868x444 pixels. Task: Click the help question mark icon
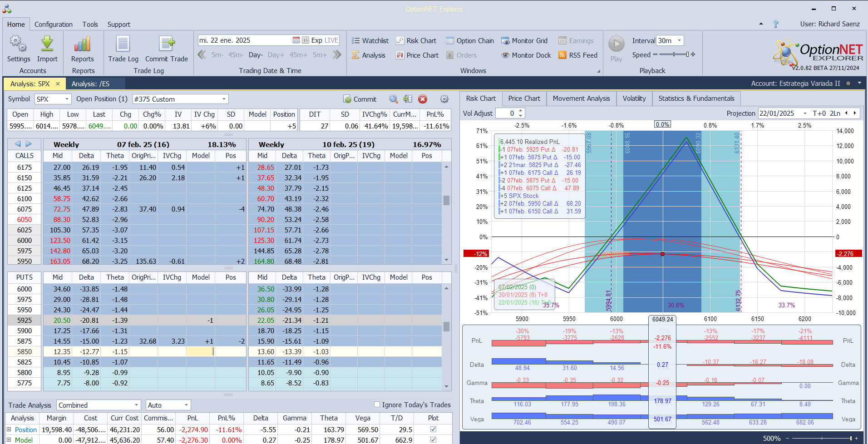point(776,24)
